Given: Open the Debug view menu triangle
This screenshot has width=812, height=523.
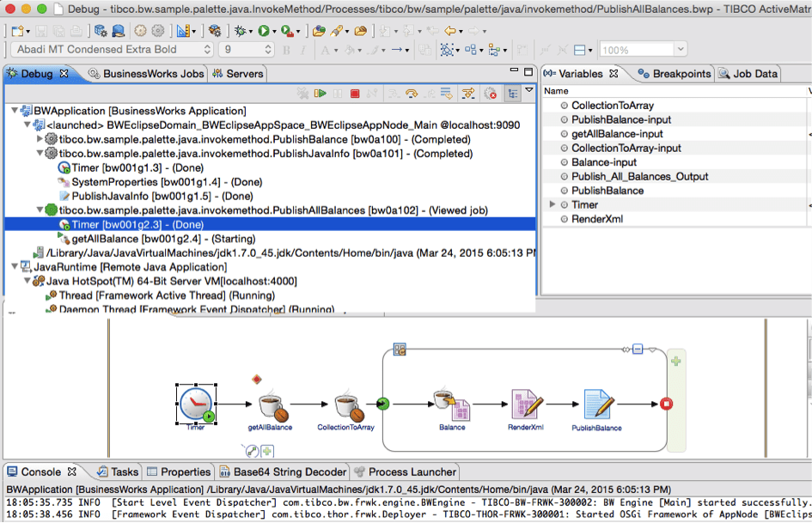Looking at the screenshot, I should (529, 91).
